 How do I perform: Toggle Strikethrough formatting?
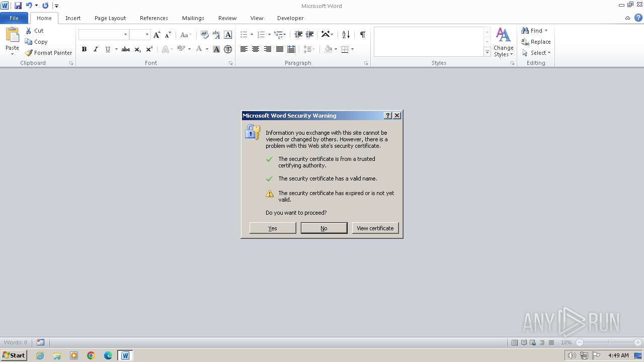(x=126, y=49)
